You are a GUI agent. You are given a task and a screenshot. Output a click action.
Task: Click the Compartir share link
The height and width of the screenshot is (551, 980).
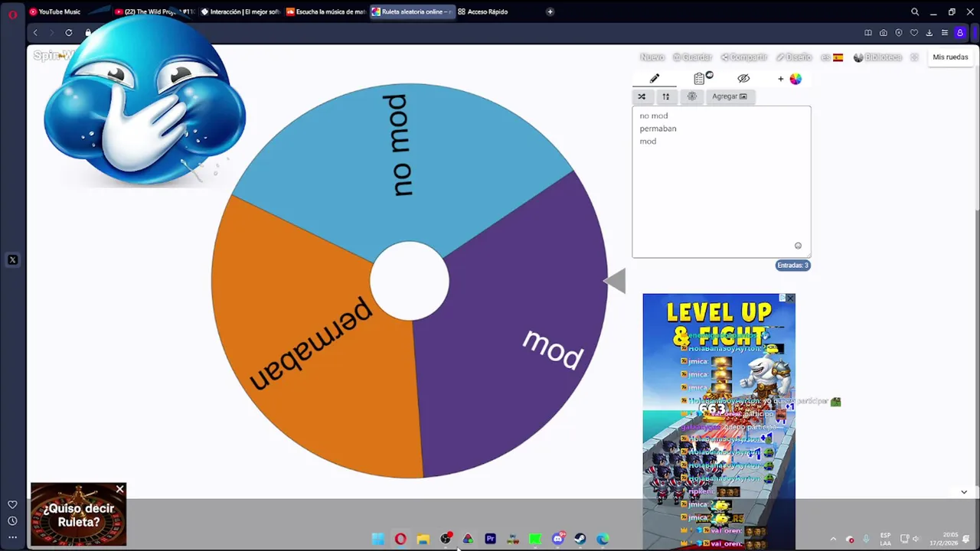(x=744, y=57)
